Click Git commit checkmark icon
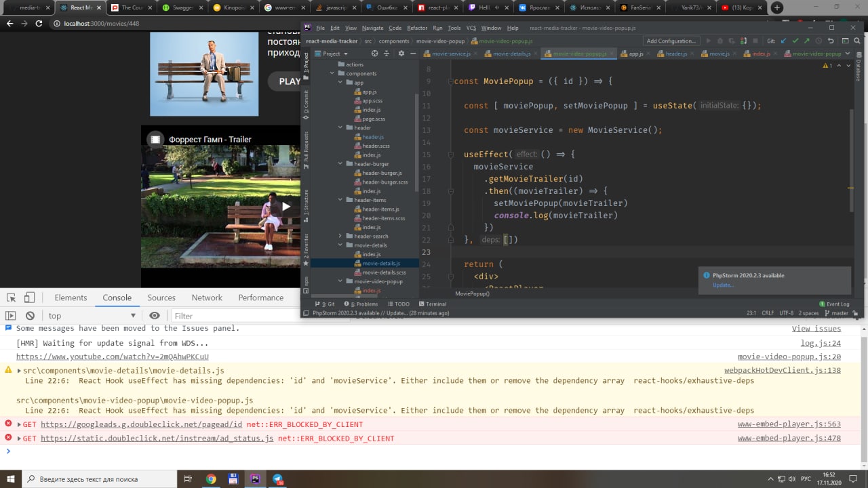The width and height of the screenshot is (868, 488). coord(795,41)
